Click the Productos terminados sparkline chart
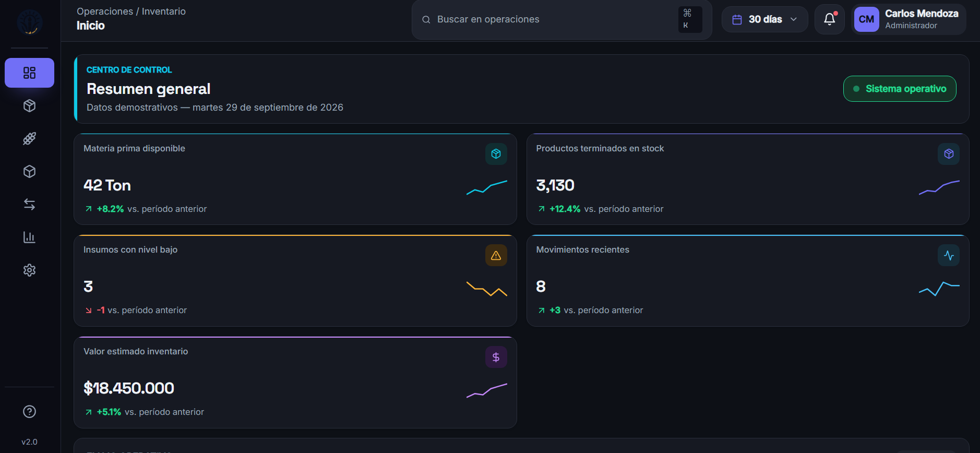Screen dimensions: 980x453 (939, 187)
